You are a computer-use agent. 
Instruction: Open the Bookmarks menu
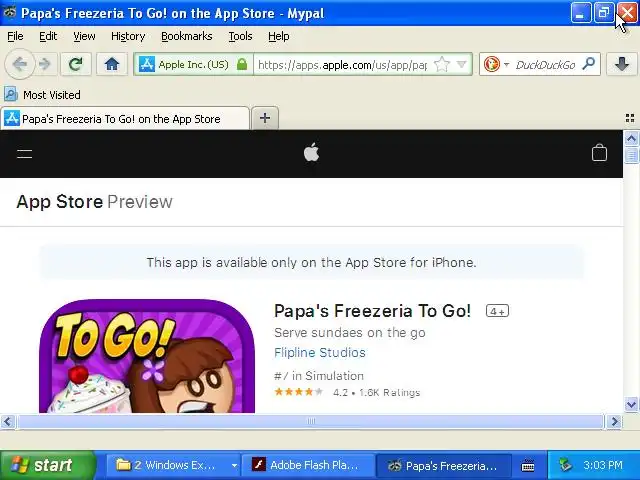(x=187, y=36)
